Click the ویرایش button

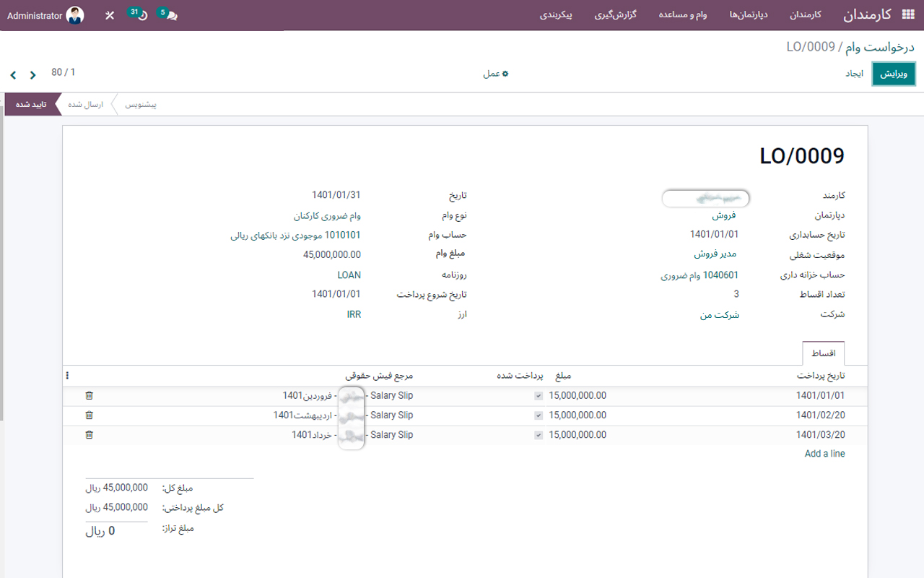click(894, 74)
